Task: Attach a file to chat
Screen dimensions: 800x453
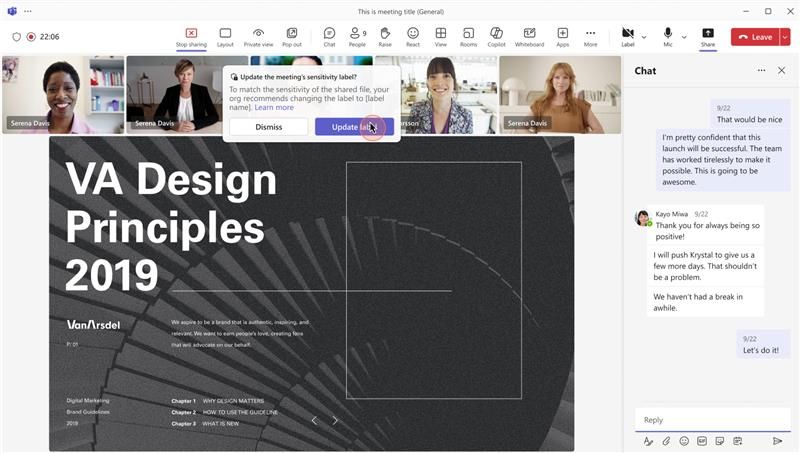Action: (666, 441)
